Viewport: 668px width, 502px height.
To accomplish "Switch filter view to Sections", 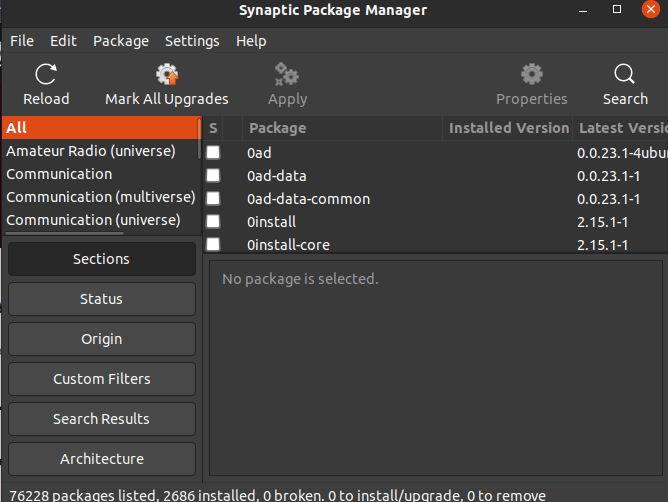I will (x=102, y=259).
